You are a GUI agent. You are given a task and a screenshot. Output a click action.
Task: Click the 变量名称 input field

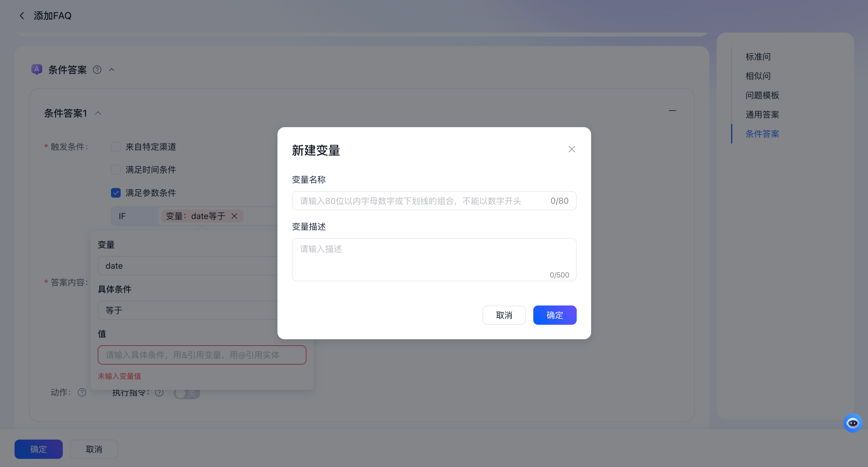[x=434, y=201]
